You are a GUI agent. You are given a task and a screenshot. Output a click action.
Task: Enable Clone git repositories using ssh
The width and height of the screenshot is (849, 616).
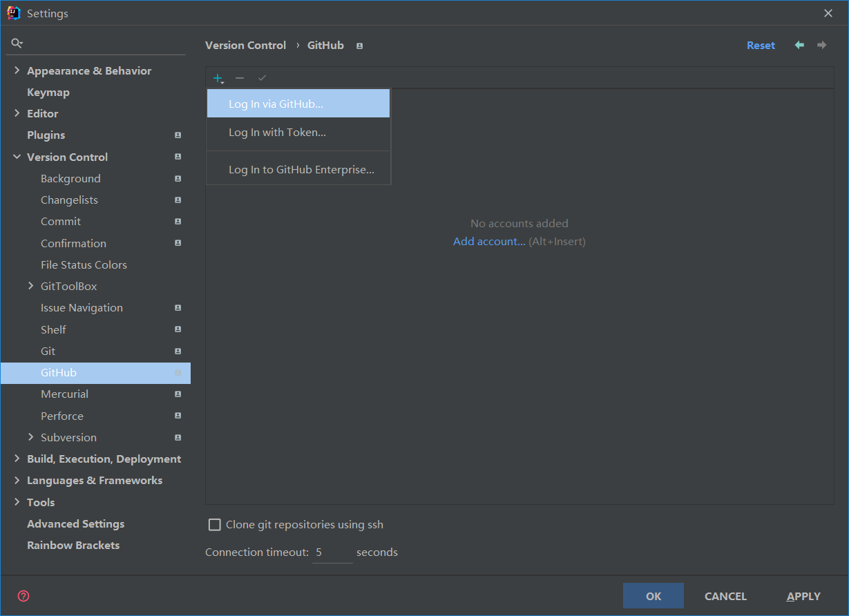(x=215, y=525)
